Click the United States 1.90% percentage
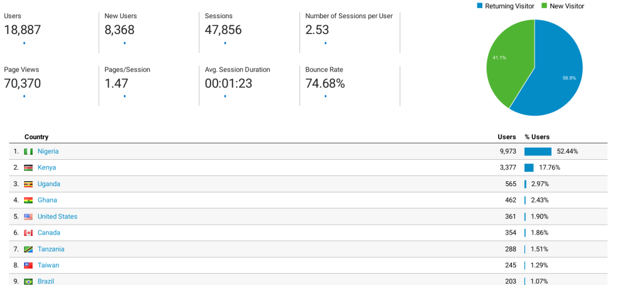644x285 pixels. pyautogui.click(x=540, y=216)
